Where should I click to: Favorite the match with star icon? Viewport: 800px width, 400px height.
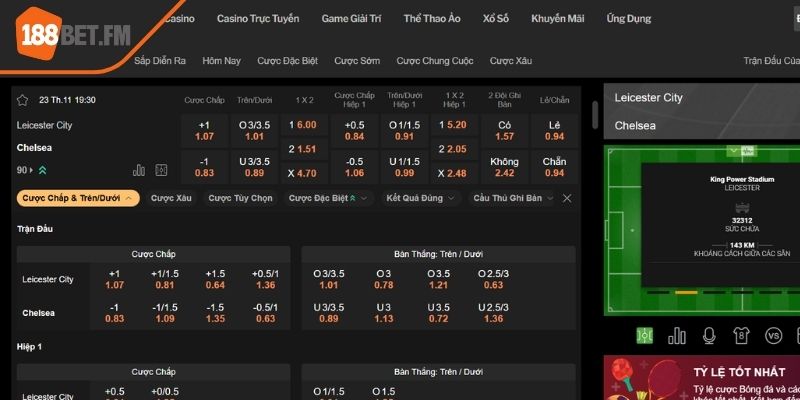click(22, 100)
